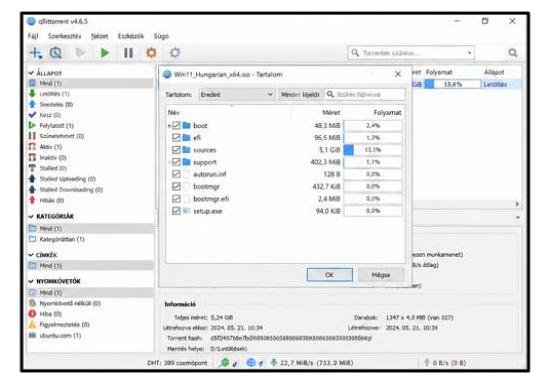Screen dimensions: 550x384
Task: Click the 'Mindet kijelöli' select all button
Action: (x=300, y=94)
